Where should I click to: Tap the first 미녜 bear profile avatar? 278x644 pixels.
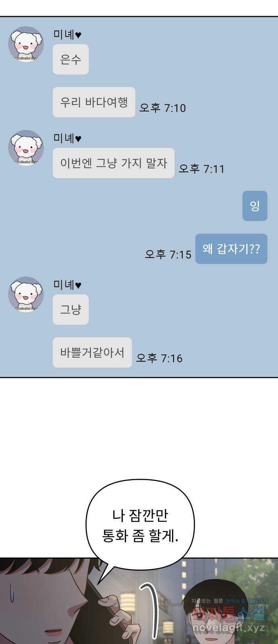tap(26, 44)
